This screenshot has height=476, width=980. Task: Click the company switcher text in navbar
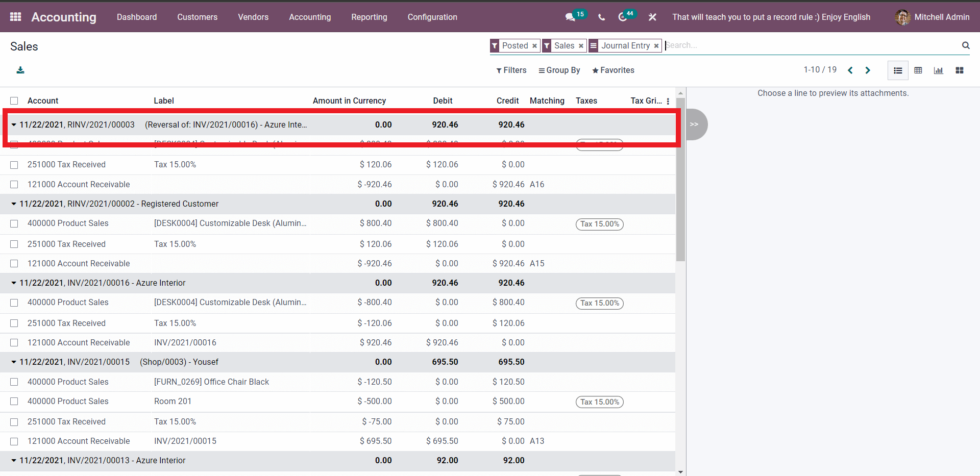tap(771, 17)
